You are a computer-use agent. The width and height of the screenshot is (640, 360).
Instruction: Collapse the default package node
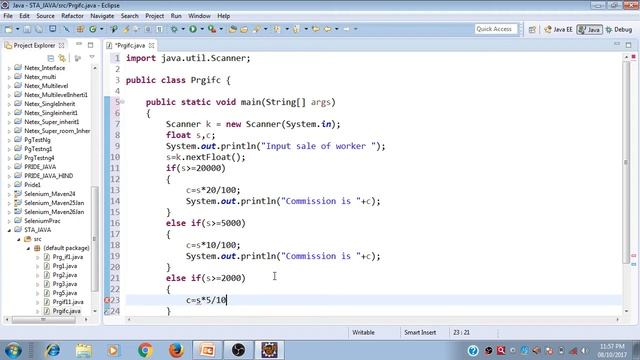tap(28, 248)
